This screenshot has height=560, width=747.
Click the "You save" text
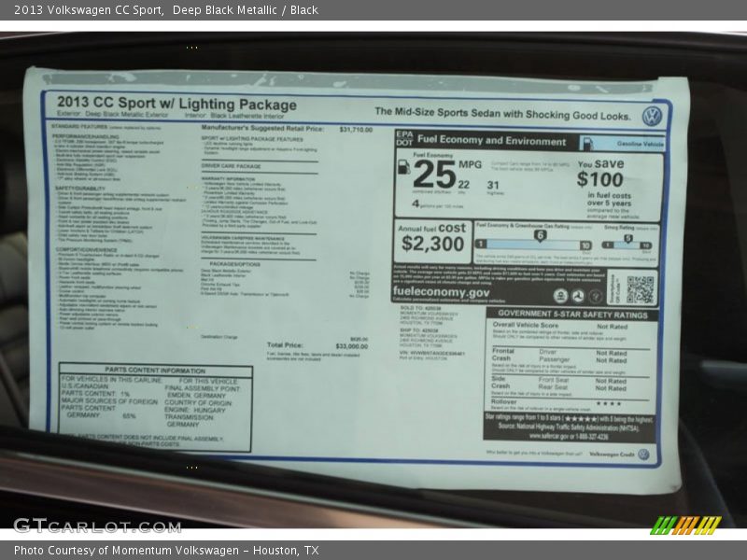point(600,163)
